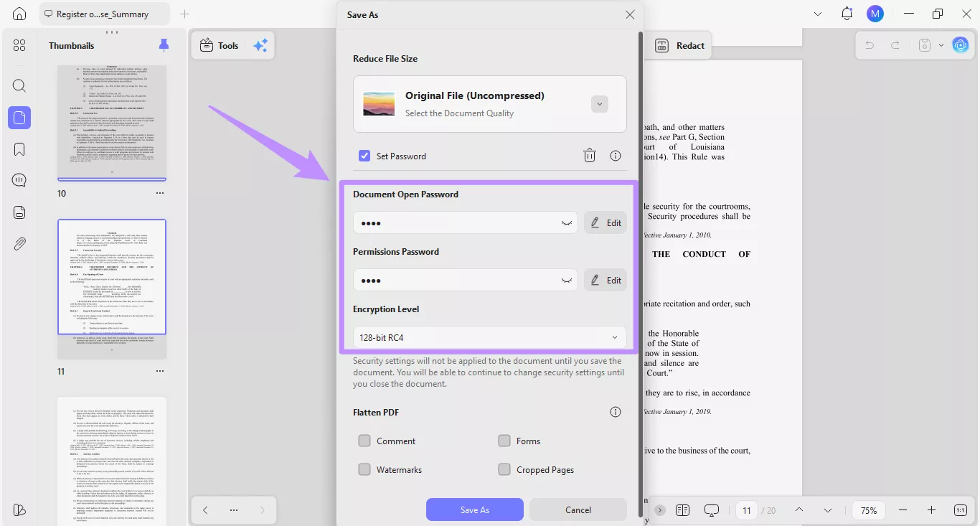This screenshot has width=980, height=526.
Task: Edit the Permissions Password
Action: click(x=606, y=280)
